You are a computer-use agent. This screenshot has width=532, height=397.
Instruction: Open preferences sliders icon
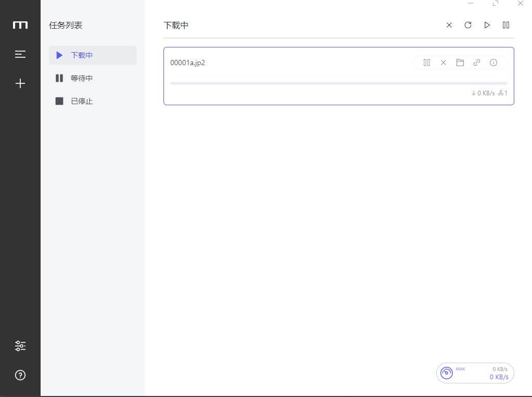20,346
